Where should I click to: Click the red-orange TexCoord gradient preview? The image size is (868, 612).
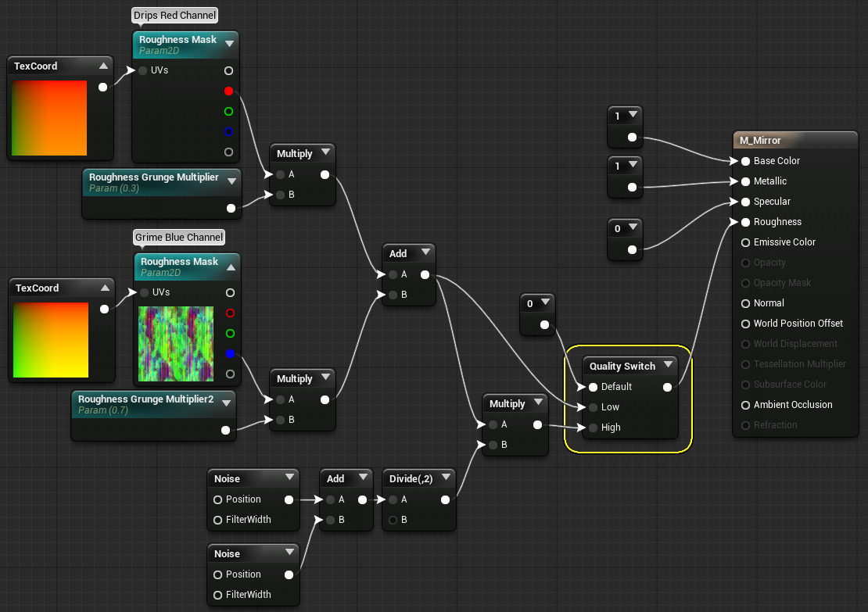pyautogui.click(x=49, y=118)
